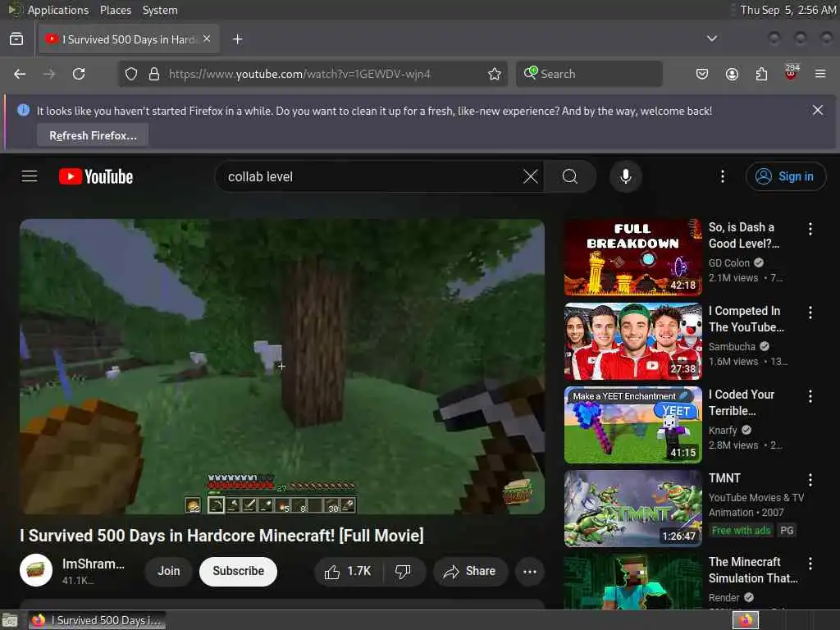Open Firefox application hamburger menu

820,74
